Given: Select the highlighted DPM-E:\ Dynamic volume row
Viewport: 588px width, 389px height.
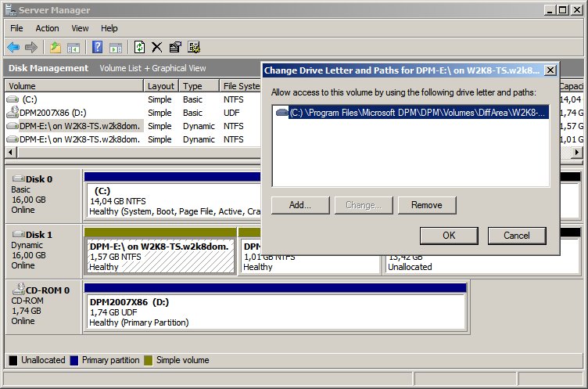Looking at the screenshot, I should (x=133, y=126).
